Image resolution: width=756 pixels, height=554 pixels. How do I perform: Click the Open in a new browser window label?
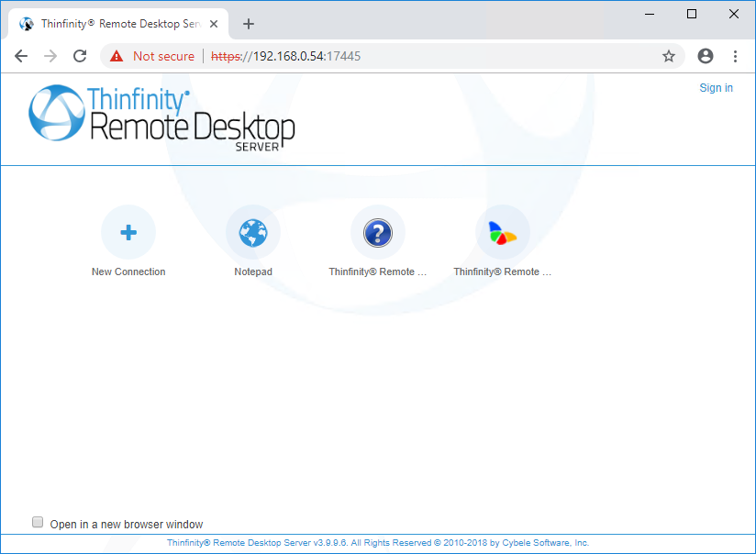click(127, 524)
